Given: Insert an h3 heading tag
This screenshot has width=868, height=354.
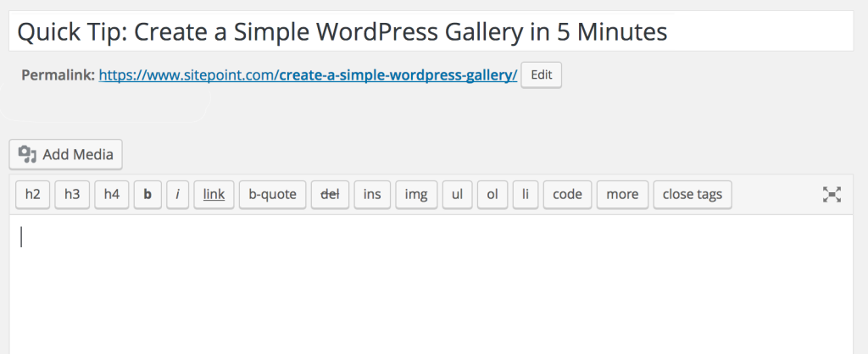Looking at the screenshot, I should point(72,195).
